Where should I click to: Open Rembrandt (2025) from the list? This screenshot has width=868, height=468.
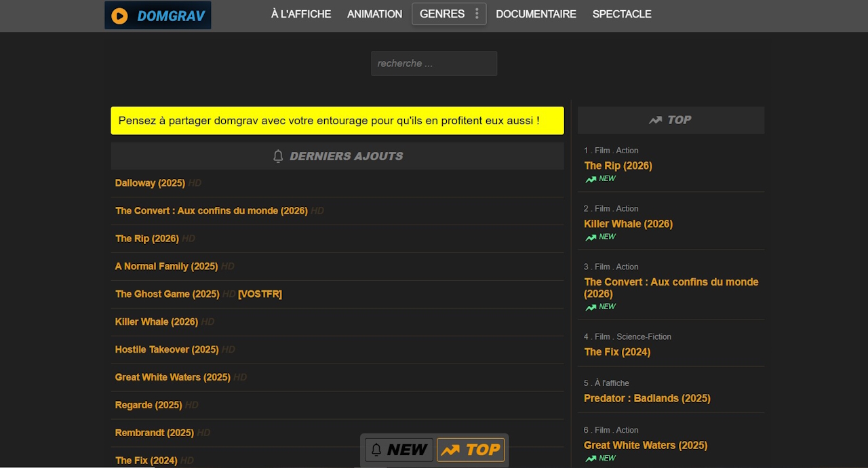pyautogui.click(x=155, y=433)
